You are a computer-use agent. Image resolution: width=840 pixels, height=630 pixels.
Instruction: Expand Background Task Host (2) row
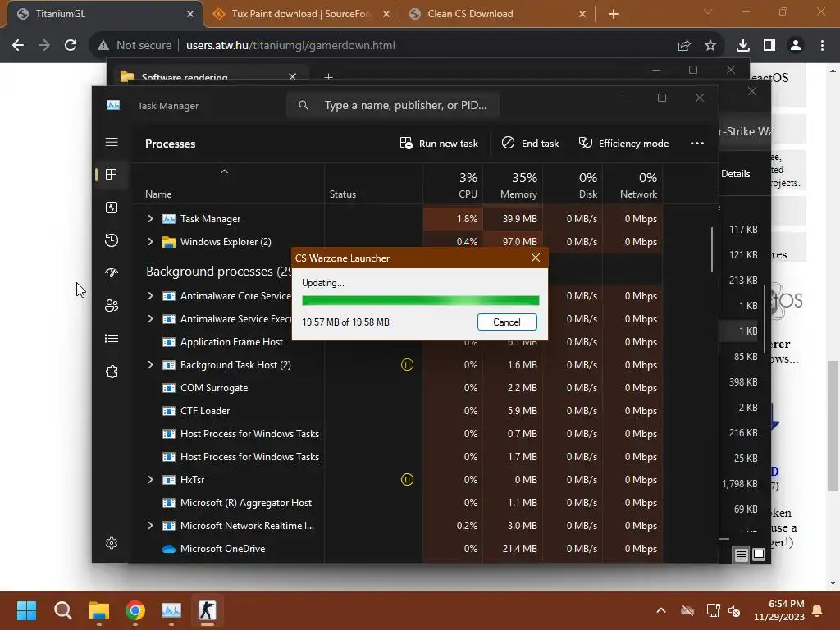tap(151, 365)
